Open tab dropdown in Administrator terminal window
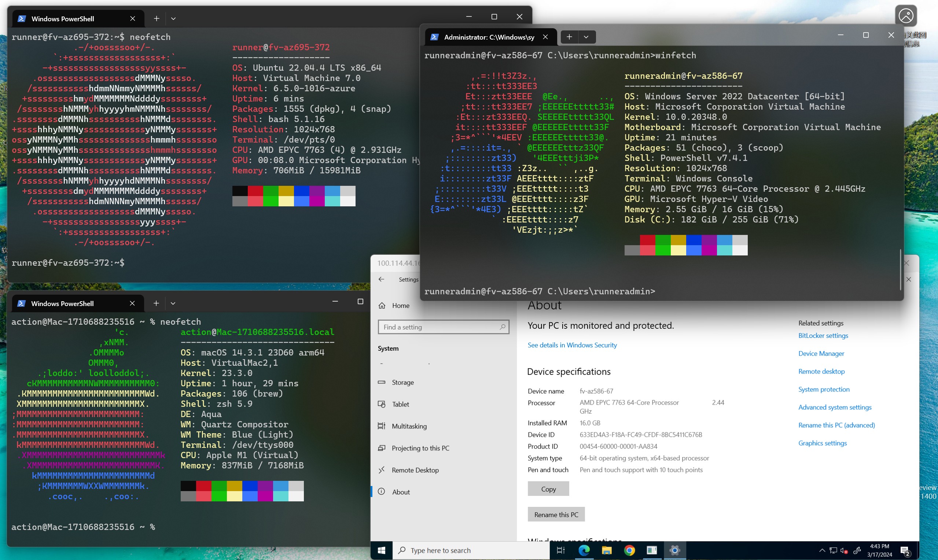 [x=586, y=37]
